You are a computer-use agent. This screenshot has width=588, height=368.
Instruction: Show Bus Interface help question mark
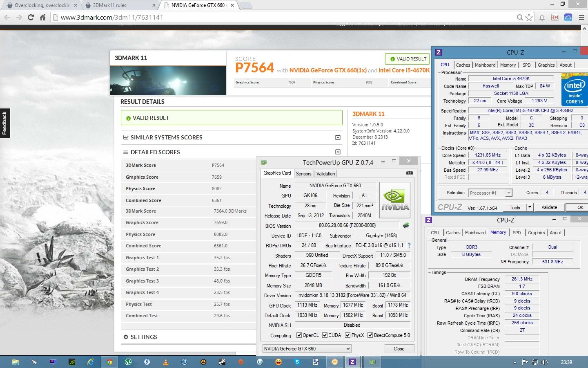(409, 245)
